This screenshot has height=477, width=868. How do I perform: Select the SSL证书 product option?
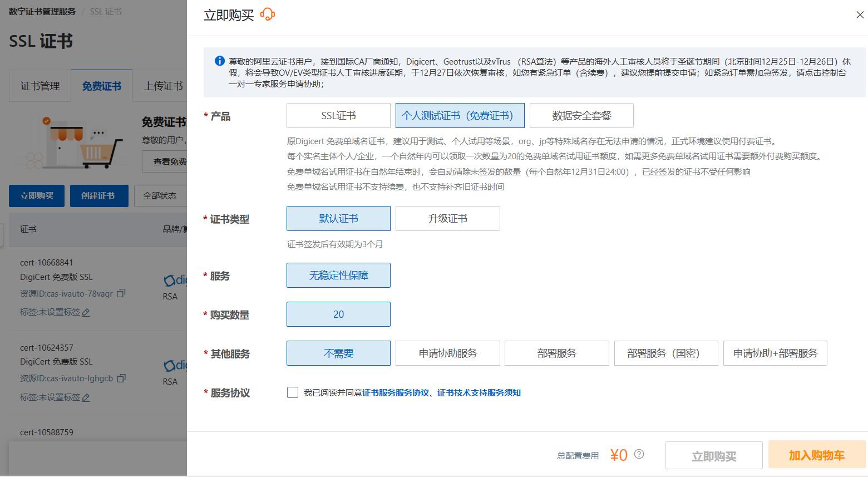click(338, 115)
